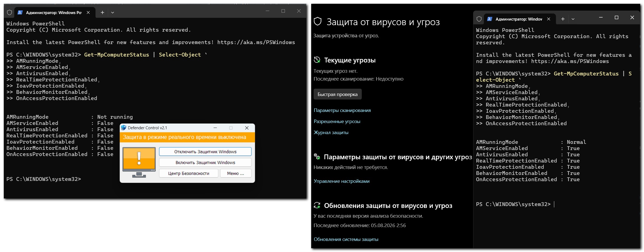The width and height of the screenshot is (644, 252).
Task: Click the False value of AMServiceEnabled
Action: tap(105, 123)
